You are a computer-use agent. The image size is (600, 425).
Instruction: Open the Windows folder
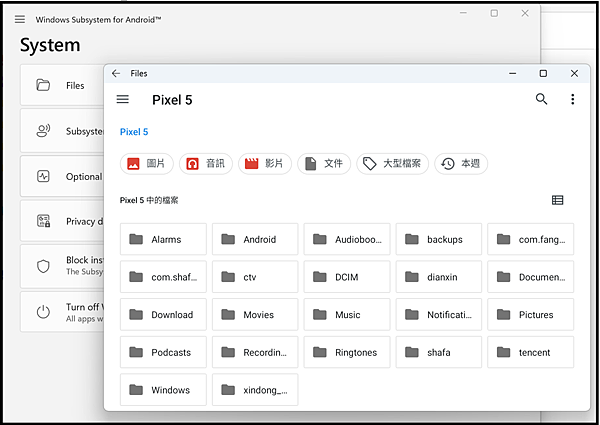(x=163, y=389)
